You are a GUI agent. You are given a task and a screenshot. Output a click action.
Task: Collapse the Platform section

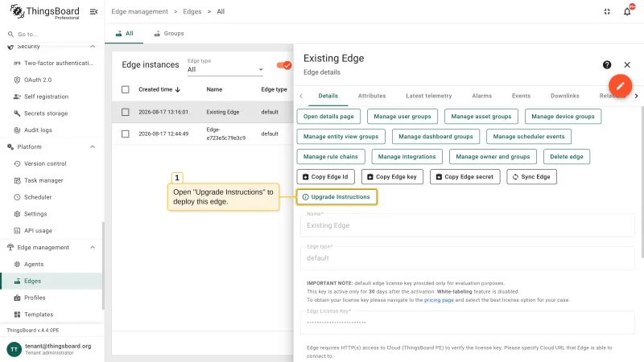pyautogui.click(x=93, y=146)
